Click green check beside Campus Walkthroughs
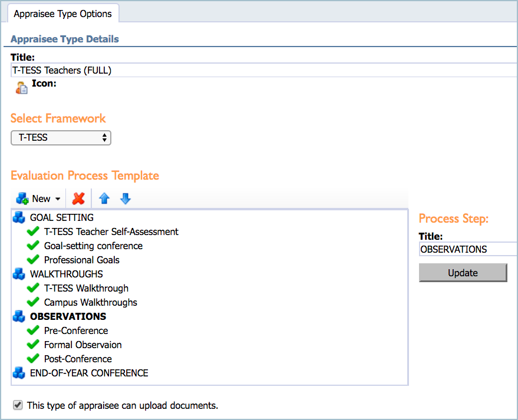 pyautogui.click(x=33, y=302)
